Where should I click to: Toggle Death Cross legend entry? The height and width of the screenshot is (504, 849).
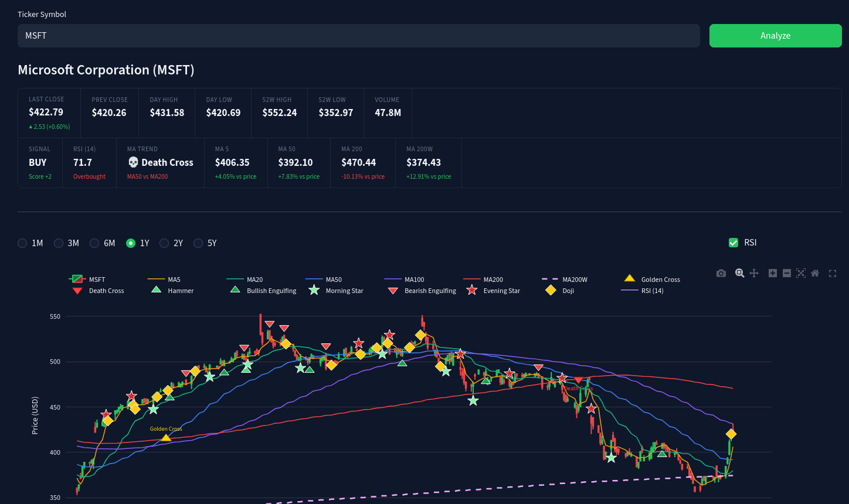click(97, 291)
